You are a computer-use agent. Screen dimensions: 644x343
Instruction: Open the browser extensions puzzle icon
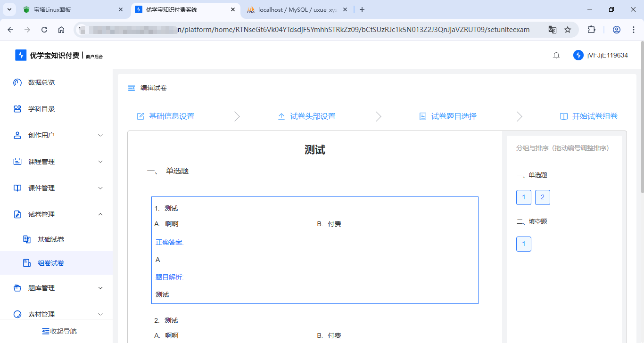tap(591, 29)
